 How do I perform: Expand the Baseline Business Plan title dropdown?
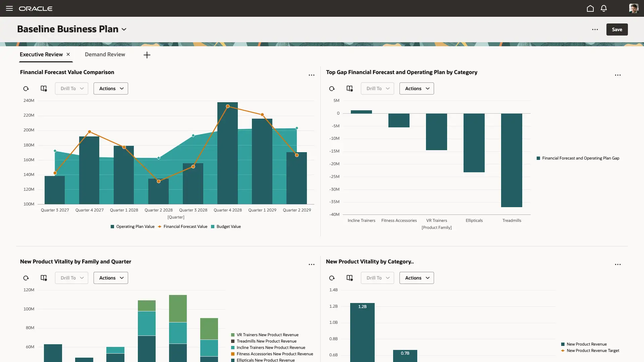coord(124,29)
